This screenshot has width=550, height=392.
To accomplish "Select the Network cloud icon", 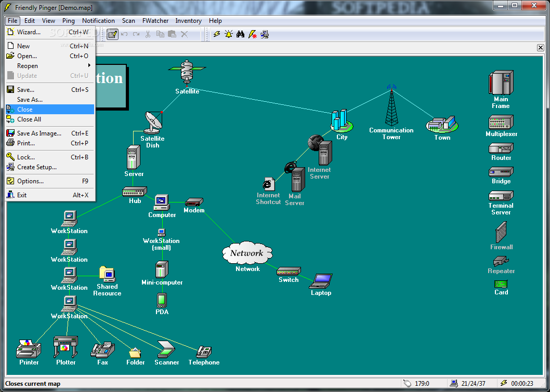I will point(247,252).
